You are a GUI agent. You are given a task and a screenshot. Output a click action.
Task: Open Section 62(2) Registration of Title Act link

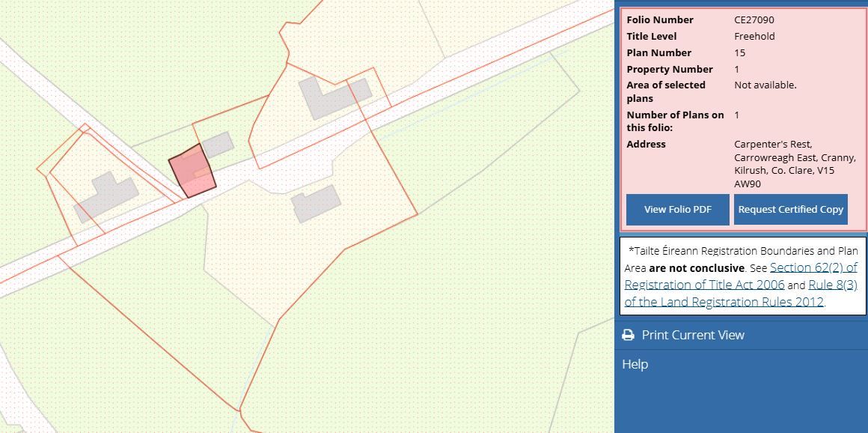point(813,267)
